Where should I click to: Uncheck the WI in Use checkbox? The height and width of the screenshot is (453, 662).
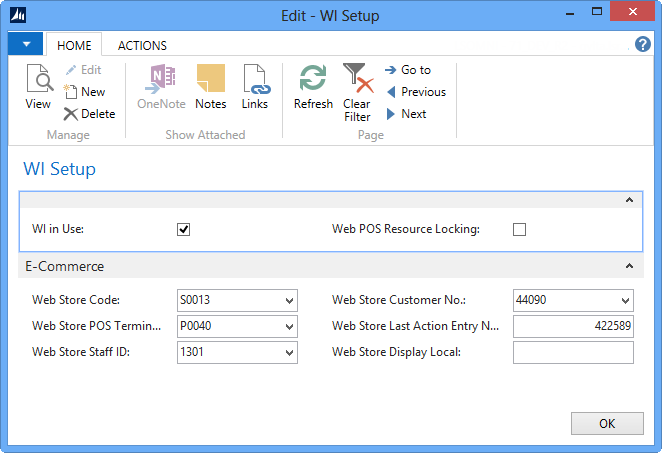coord(183,229)
